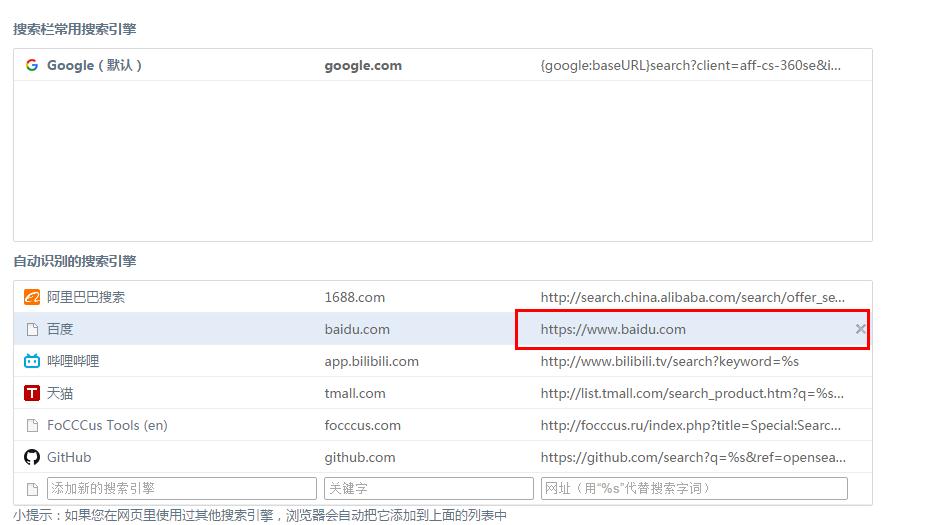Click the 自动识别的搜索引擎 heading
This screenshot has width=943, height=525.
[75, 261]
